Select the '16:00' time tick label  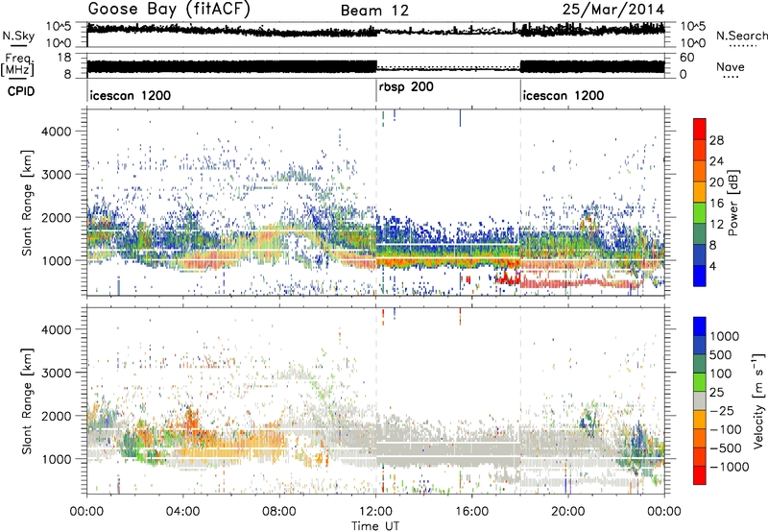(x=471, y=512)
